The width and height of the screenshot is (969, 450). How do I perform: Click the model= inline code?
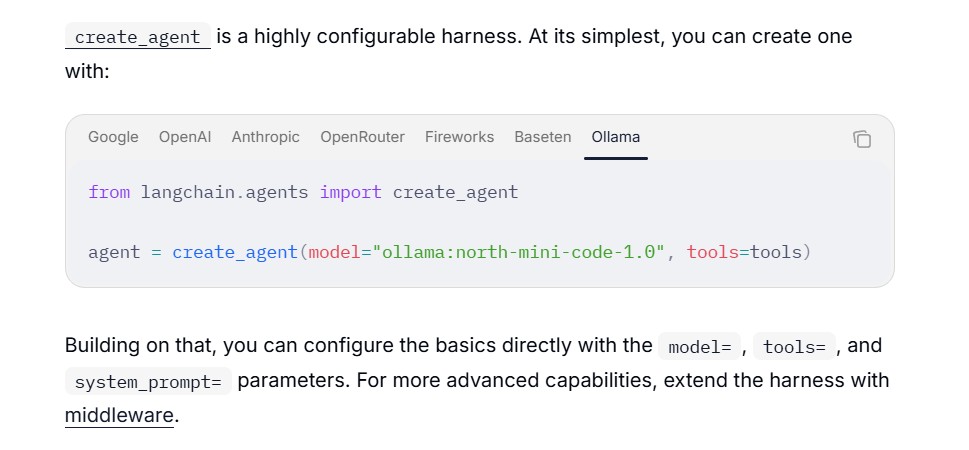(x=700, y=346)
